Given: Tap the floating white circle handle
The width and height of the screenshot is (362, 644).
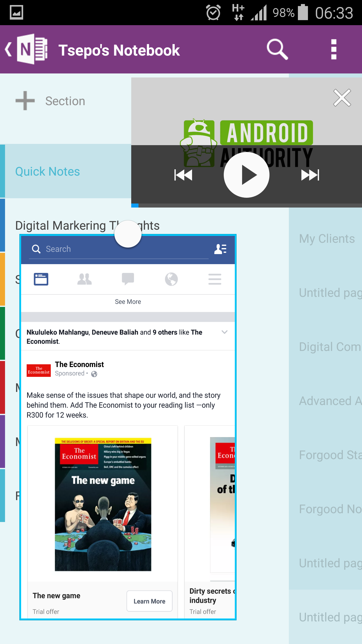Looking at the screenshot, I should [x=128, y=234].
